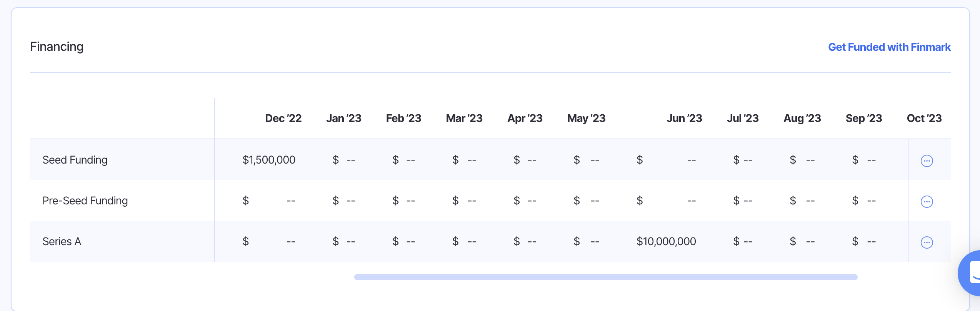This screenshot has height=311, width=980.
Task: Click the Dec '22 column header
Action: tap(283, 118)
